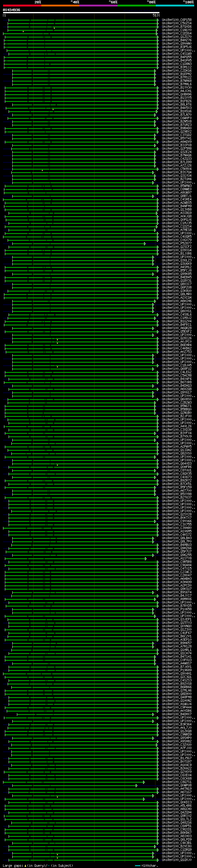Open hit UniRef100_B1EPM2
Screen dimensions: 197x868
(x=177, y=74)
